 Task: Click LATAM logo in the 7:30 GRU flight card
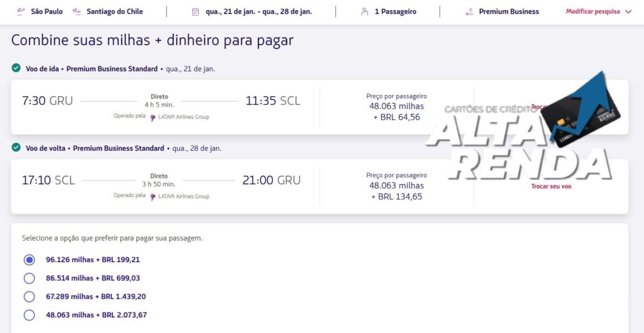tap(153, 117)
